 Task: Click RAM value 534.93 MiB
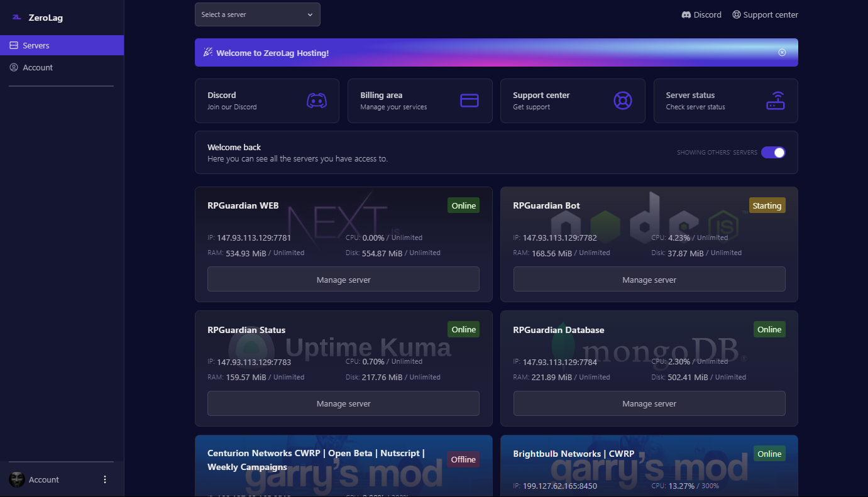[246, 253]
